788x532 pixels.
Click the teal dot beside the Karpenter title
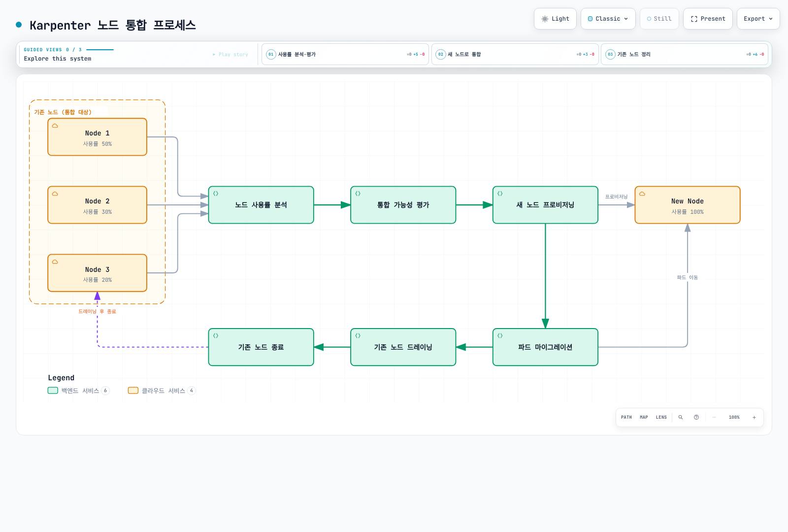[x=19, y=25]
